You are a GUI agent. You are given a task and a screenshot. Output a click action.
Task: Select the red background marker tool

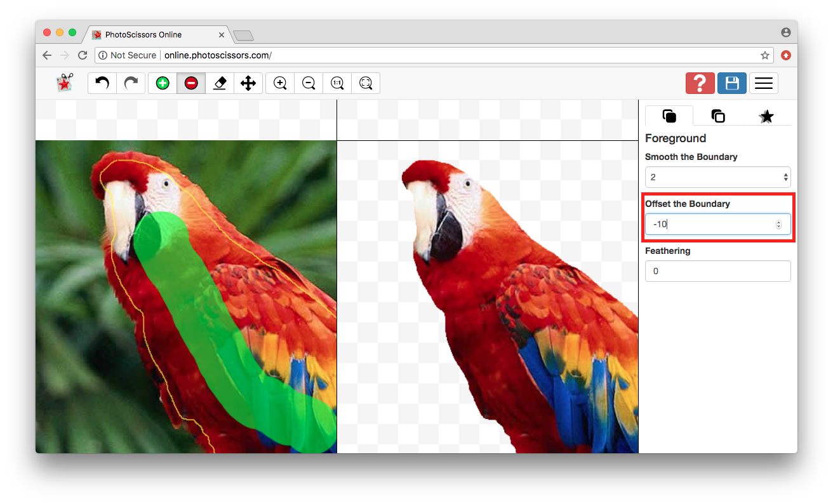tap(191, 83)
